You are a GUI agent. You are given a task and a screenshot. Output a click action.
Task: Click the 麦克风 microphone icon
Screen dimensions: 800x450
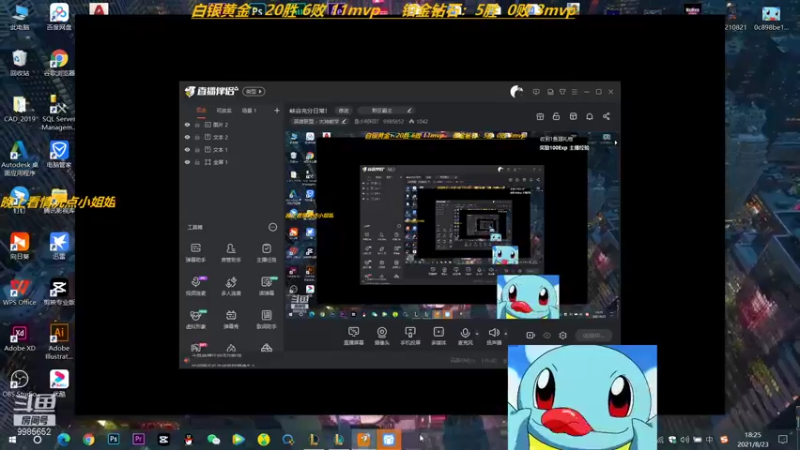pos(465,333)
